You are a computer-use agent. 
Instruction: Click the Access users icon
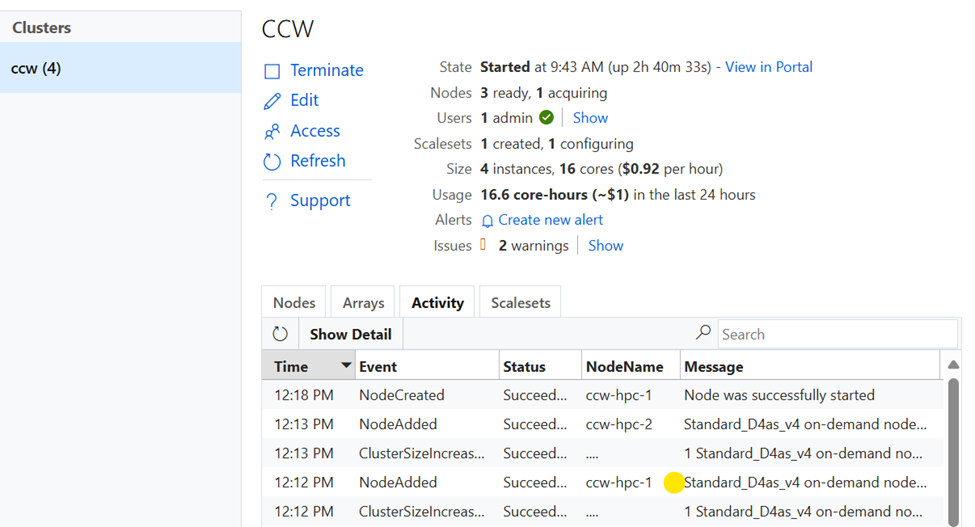tap(272, 131)
